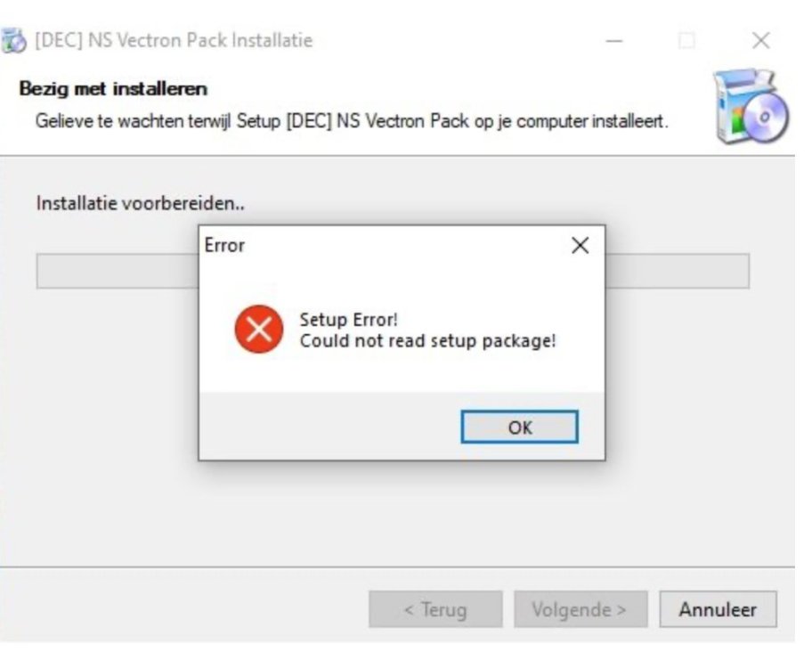Click the '[DEC] NS Vectron Pack Installatie' window title
Image resolution: width=812 pixels, height=668 pixels.
click(174, 41)
